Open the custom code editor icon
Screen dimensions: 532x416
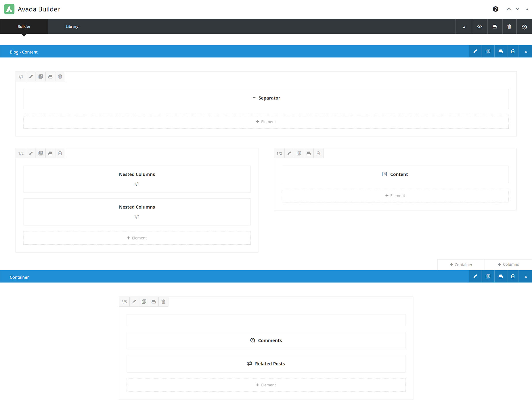point(479,27)
